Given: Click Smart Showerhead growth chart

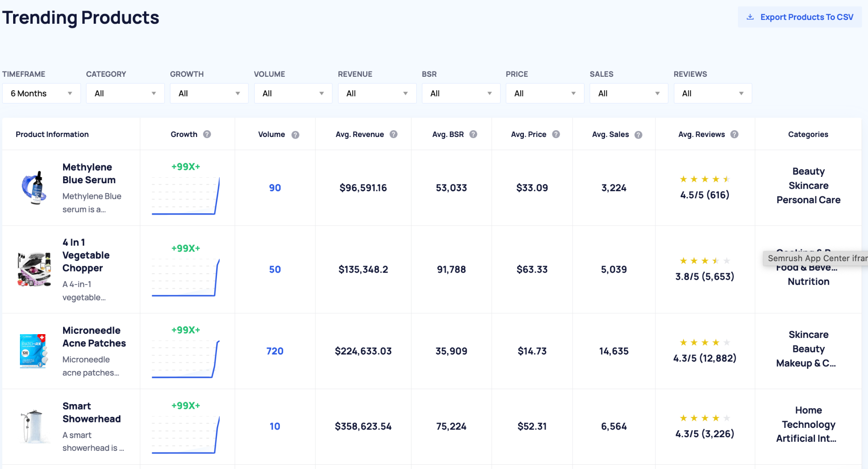Looking at the screenshot, I should [x=186, y=435].
